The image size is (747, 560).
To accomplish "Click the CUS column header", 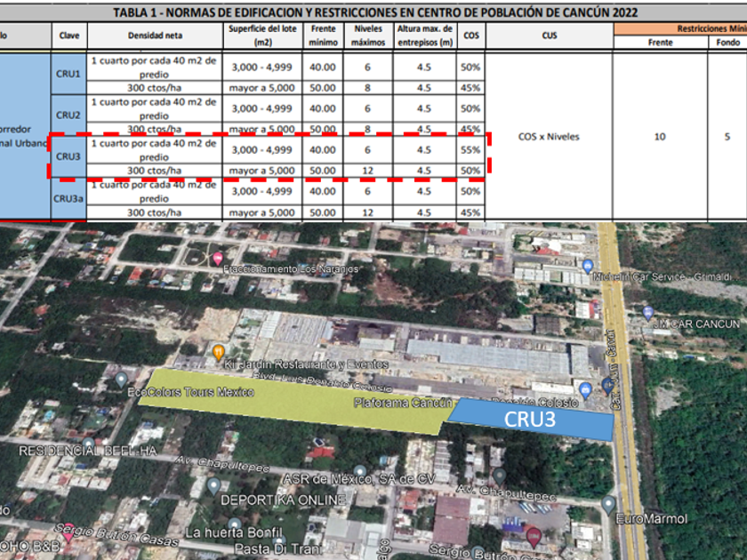I will [550, 36].
